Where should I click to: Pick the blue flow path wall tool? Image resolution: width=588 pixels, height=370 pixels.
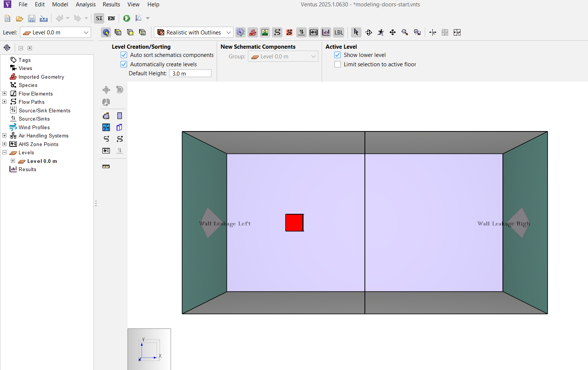[106, 127]
